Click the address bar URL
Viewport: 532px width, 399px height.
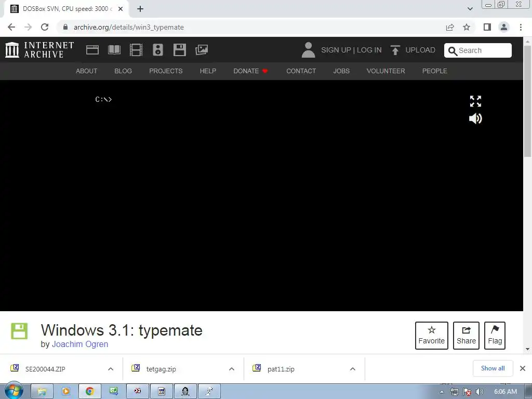click(x=129, y=27)
